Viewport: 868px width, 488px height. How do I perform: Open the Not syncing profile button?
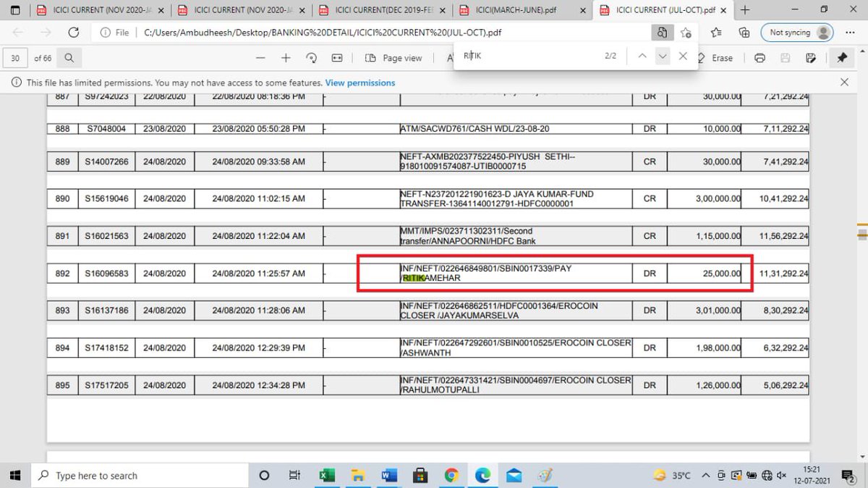point(796,33)
